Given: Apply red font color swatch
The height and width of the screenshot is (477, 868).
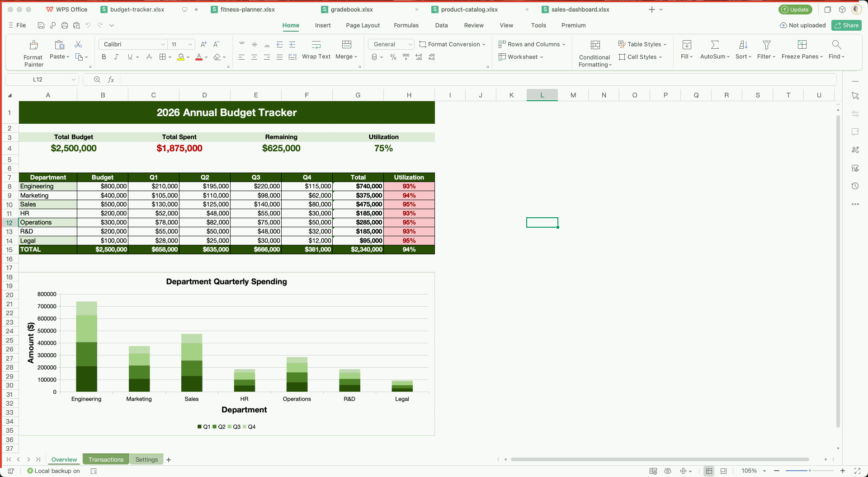Looking at the screenshot, I should pyautogui.click(x=199, y=57).
